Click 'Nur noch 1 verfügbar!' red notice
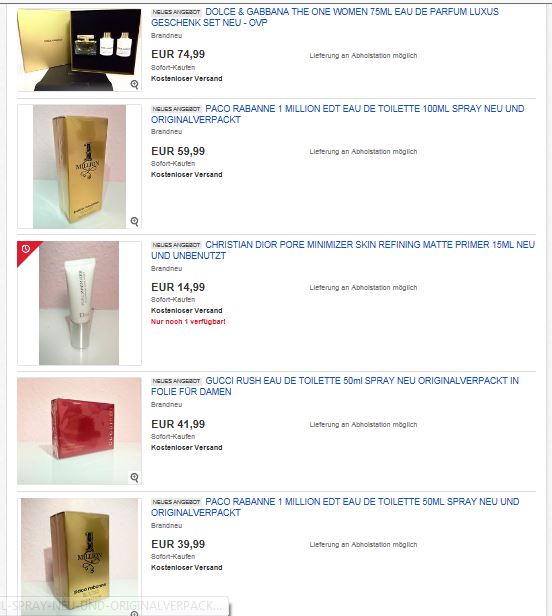This screenshot has height=616, width=552. (x=188, y=321)
